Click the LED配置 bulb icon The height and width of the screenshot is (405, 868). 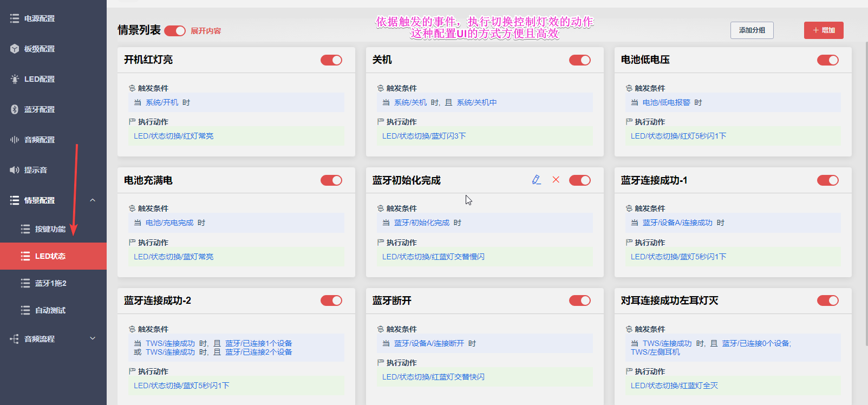(x=15, y=79)
